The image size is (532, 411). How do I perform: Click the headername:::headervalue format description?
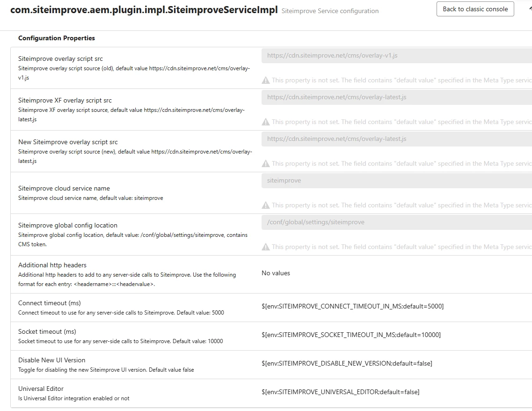point(127,279)
